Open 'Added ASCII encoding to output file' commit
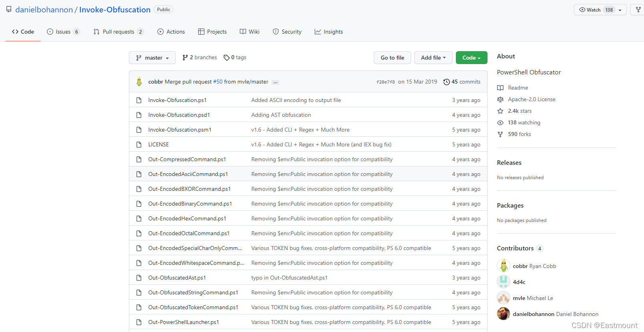This screenshot has width=644, height=332. point(296,100)
